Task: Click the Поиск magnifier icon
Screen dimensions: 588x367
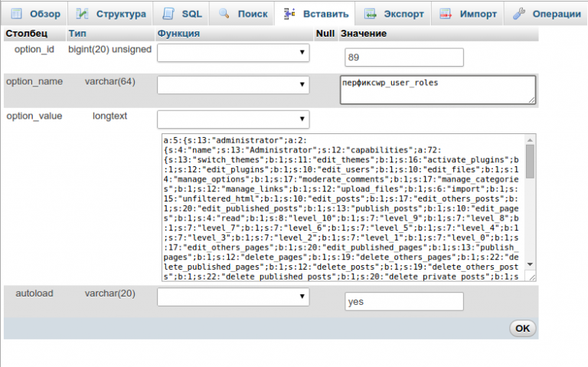Action: point(224,14)
